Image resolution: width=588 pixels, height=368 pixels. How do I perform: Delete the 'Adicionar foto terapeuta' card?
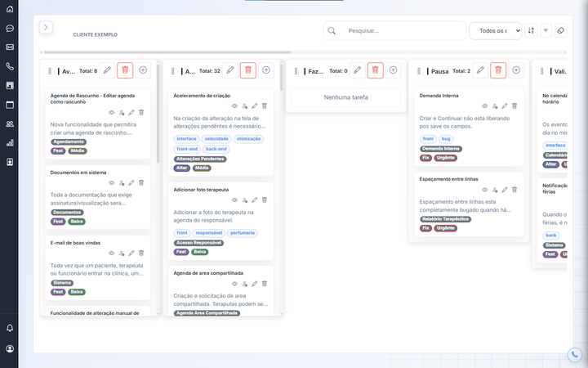tap(265, 200)
